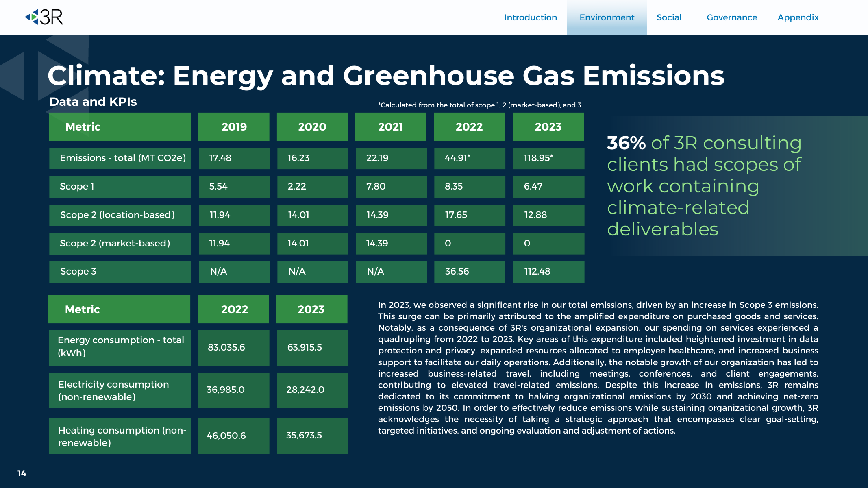
Task: Select the Scope 2 (market-based) label
Action: tap(120, 244)
